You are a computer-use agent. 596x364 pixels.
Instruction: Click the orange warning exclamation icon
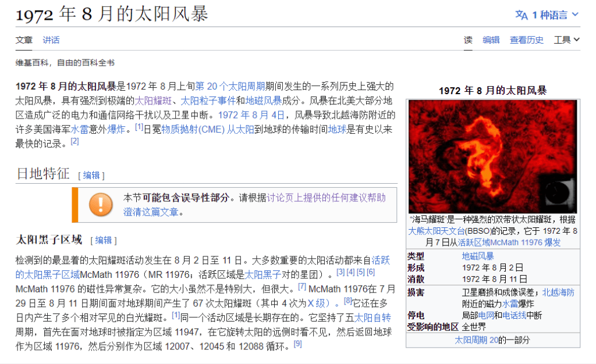click(101, 204)
